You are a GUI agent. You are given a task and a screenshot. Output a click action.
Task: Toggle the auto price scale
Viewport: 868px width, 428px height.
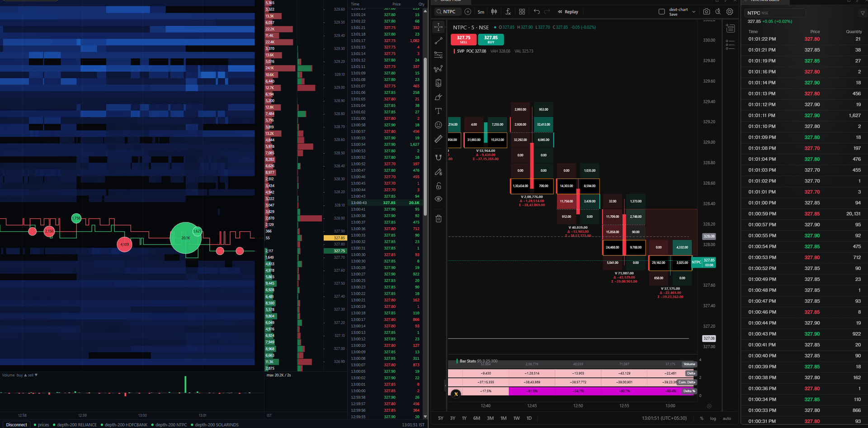(727, 419)
